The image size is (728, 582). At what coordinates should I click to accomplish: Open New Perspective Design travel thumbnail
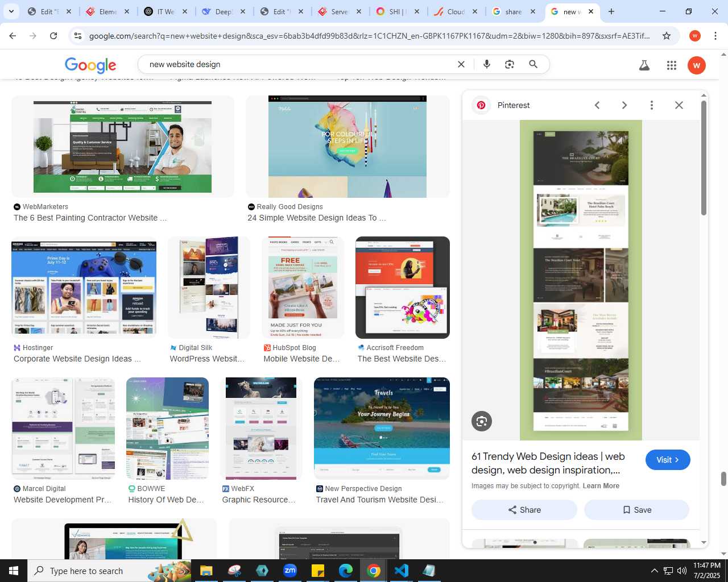(382, 429)
